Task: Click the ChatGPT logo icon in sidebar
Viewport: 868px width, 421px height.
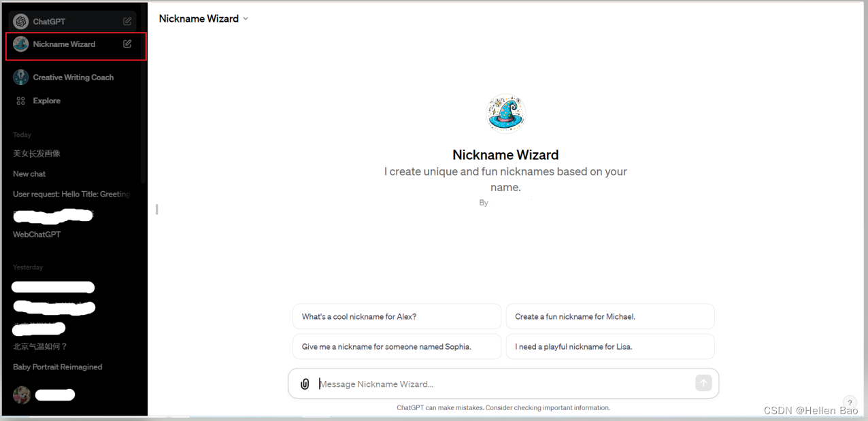Action: (x=21, y=21)
